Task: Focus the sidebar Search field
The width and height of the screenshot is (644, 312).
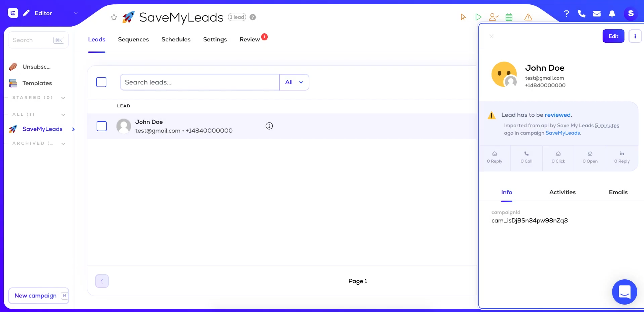Action: 38,40
